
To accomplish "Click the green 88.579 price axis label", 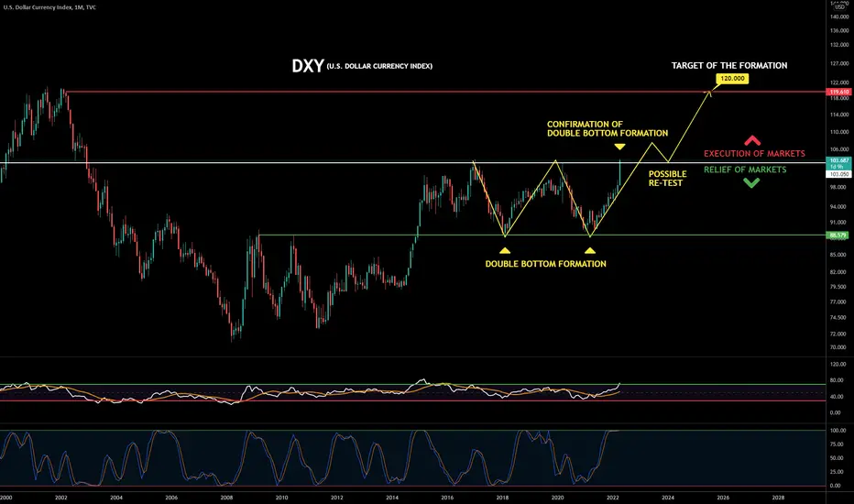I will 839,236.
